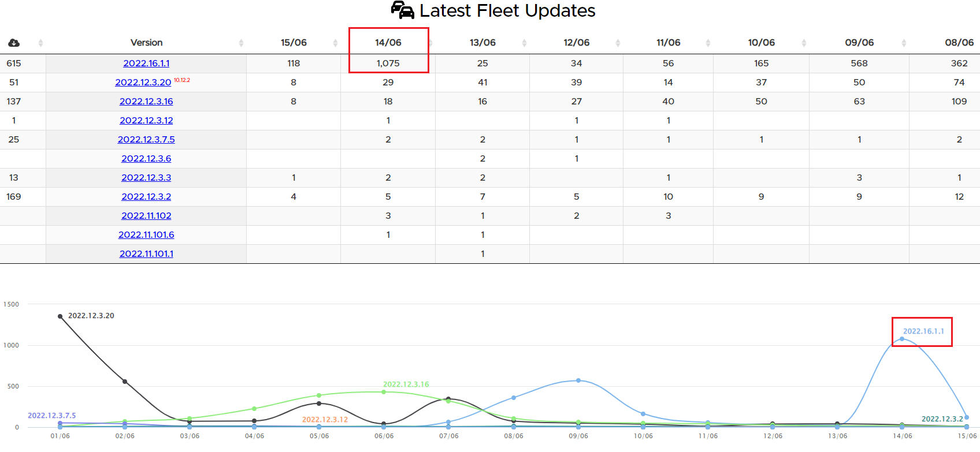This screenshot has height=452, width=980.
Task: Click the 2022.12.3.2 chart label near 15/06
Action: 942,419
